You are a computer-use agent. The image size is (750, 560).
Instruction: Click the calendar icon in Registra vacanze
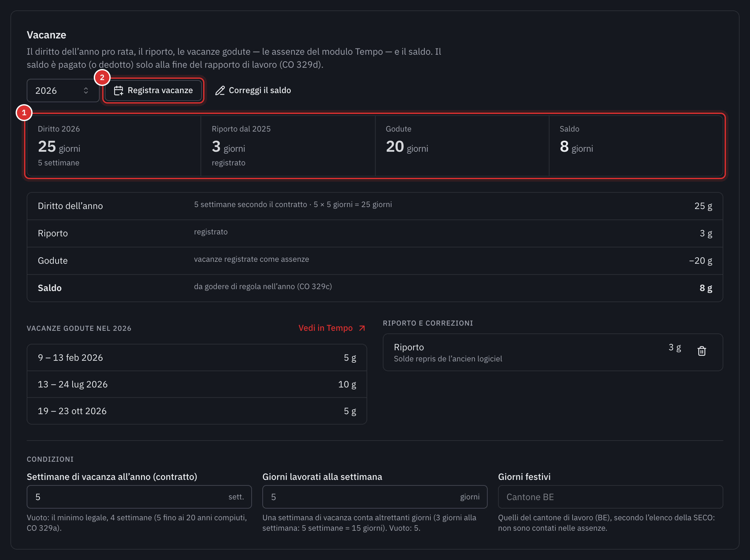click(x=118, y=91)
